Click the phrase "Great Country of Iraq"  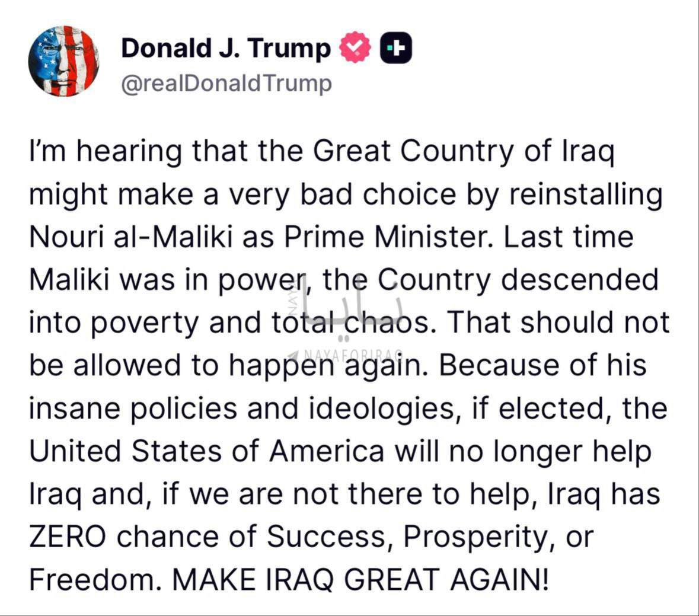(x=464, y=152)
